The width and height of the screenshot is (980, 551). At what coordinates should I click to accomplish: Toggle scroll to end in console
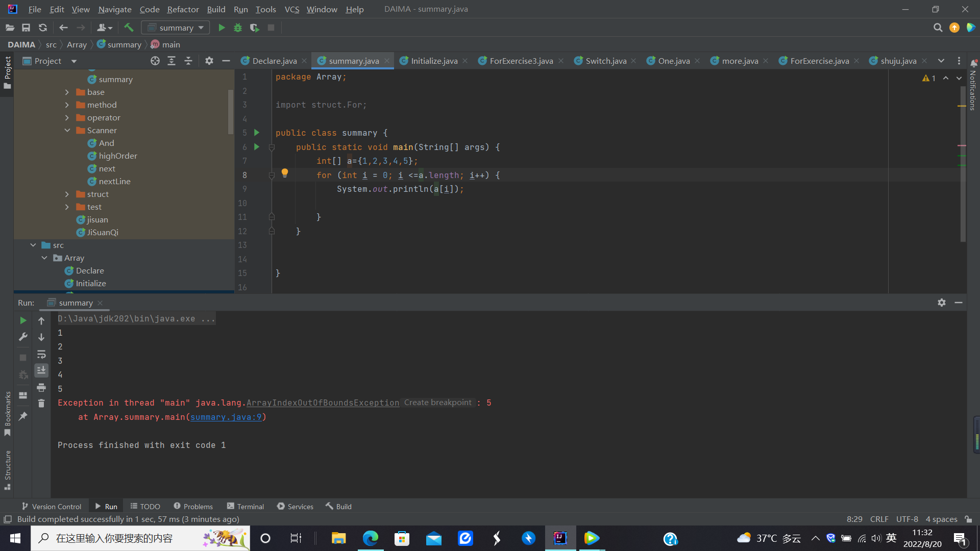point(41,370)
